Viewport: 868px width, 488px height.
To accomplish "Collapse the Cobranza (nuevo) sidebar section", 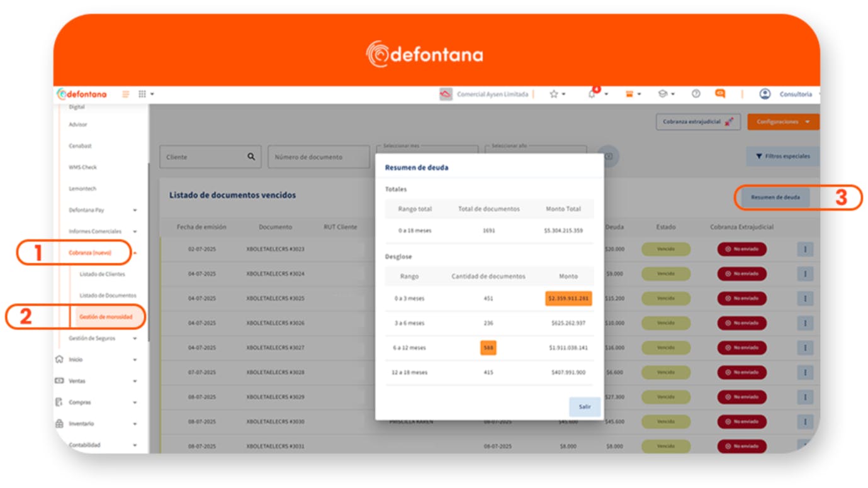I will pyautogui.click(x=135, y=253).
